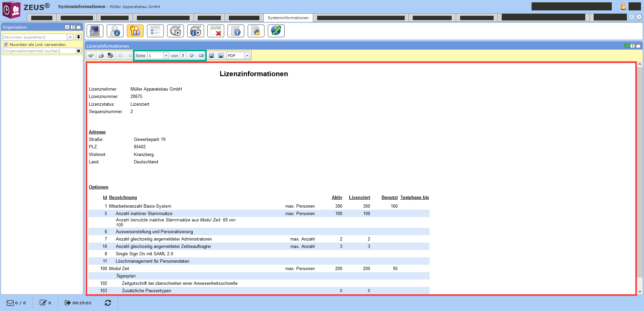
Task: Open the computer system info icon
Action: coord(95,31)
